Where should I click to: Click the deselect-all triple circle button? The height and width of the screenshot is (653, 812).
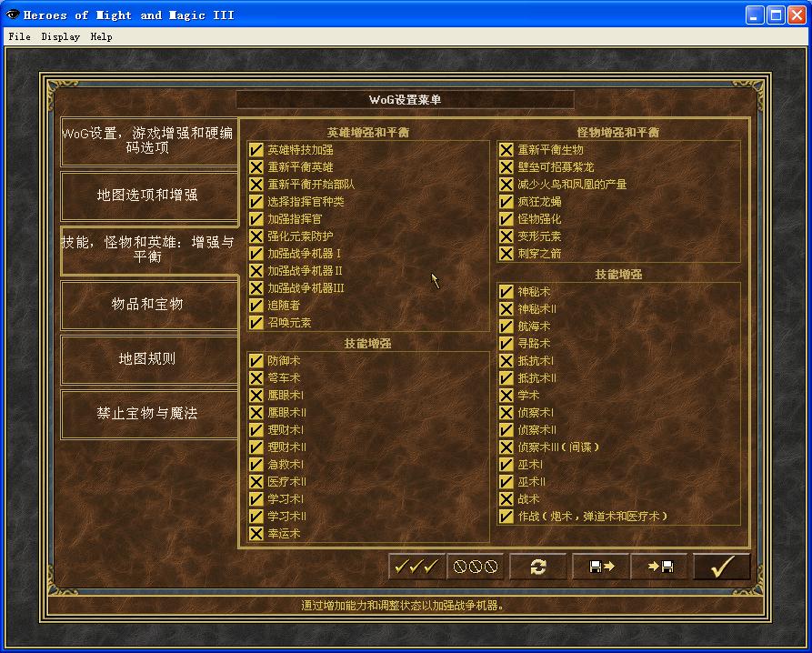coord(476,567)
